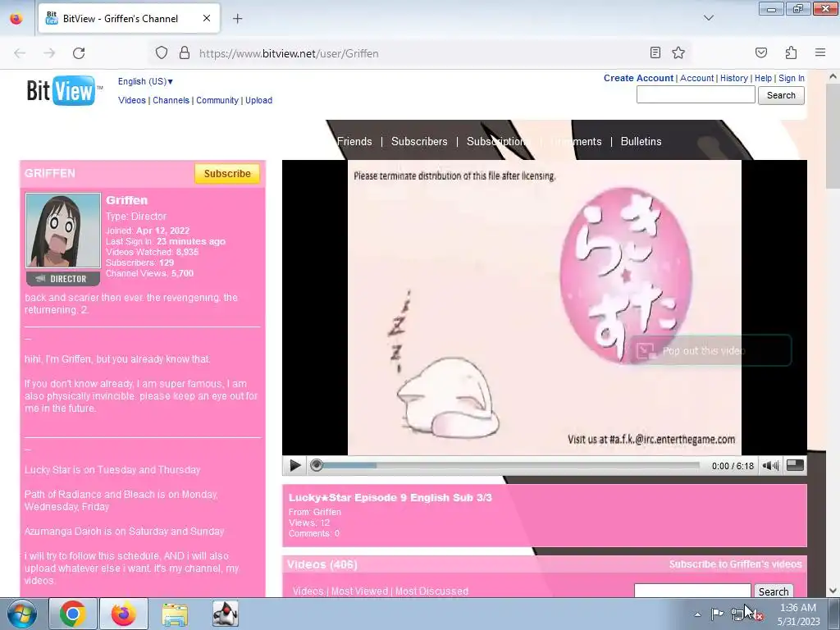Open the Community link

click(217, 100)
